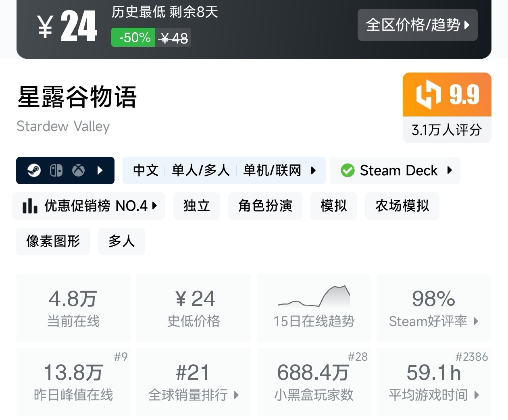Click the ¥48 original price
The height and width of the screenshot is (420, 508).
click(173, 38)
